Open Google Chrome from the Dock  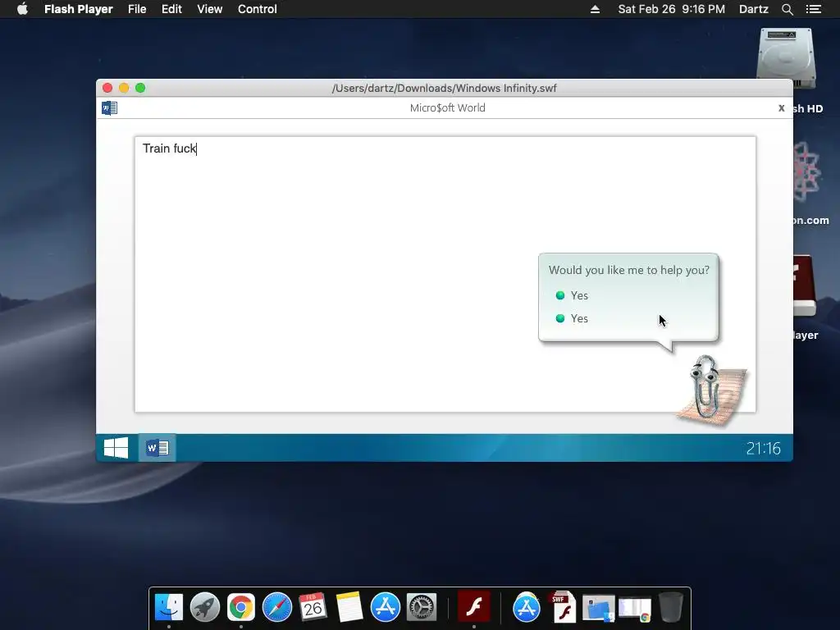click(x=241, y=607)
